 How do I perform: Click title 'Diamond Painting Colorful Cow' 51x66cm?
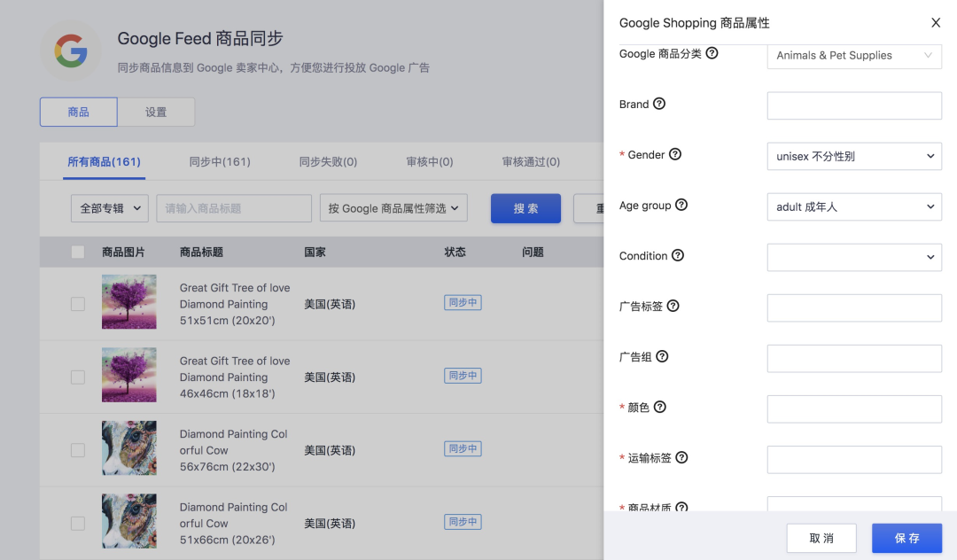click(234, 524)
